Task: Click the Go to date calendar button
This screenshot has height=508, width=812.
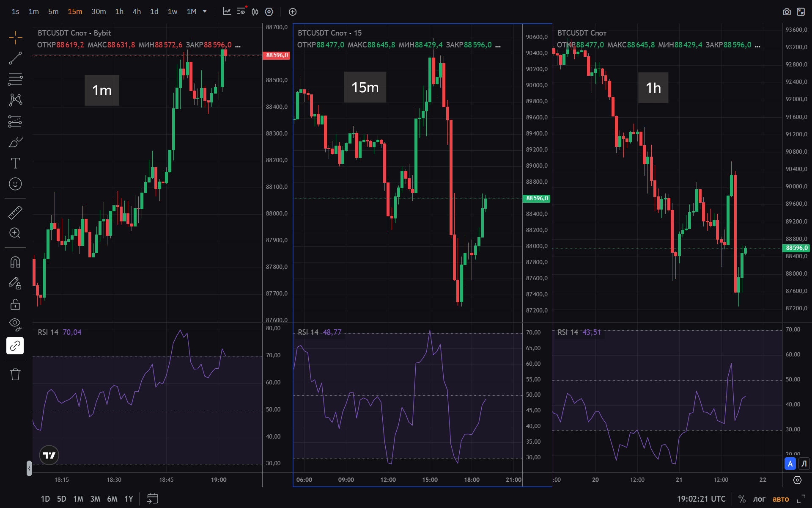Action: (x=153, y=499)
